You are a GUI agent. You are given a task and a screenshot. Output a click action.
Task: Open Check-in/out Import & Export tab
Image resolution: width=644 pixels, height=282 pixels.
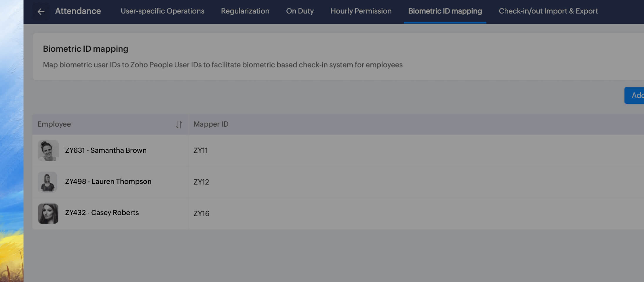548,11
